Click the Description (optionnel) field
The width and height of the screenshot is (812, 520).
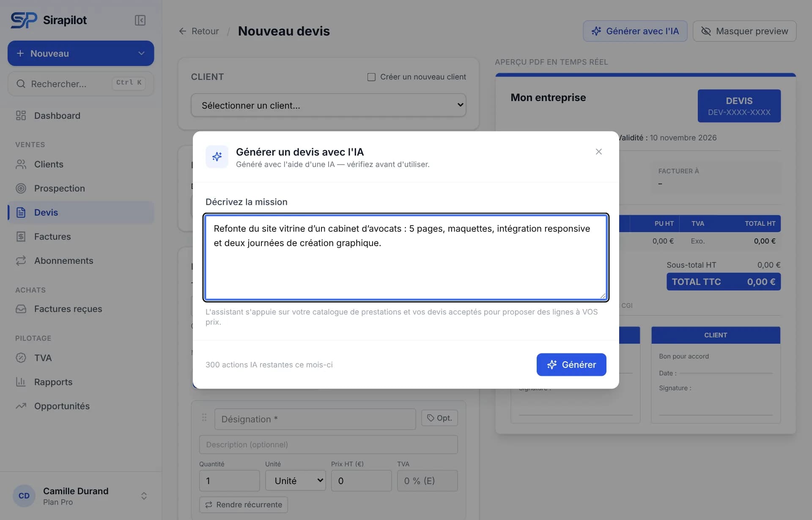[328, 445]
